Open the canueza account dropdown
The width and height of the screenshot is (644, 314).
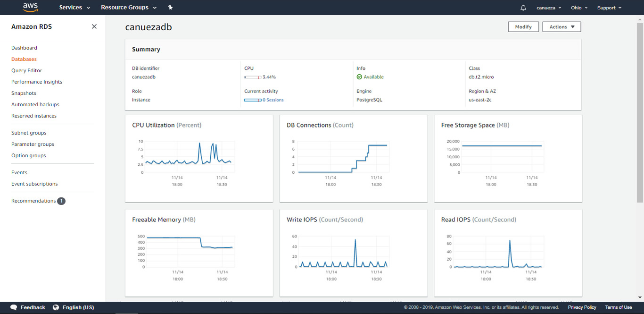pos(549,8)
